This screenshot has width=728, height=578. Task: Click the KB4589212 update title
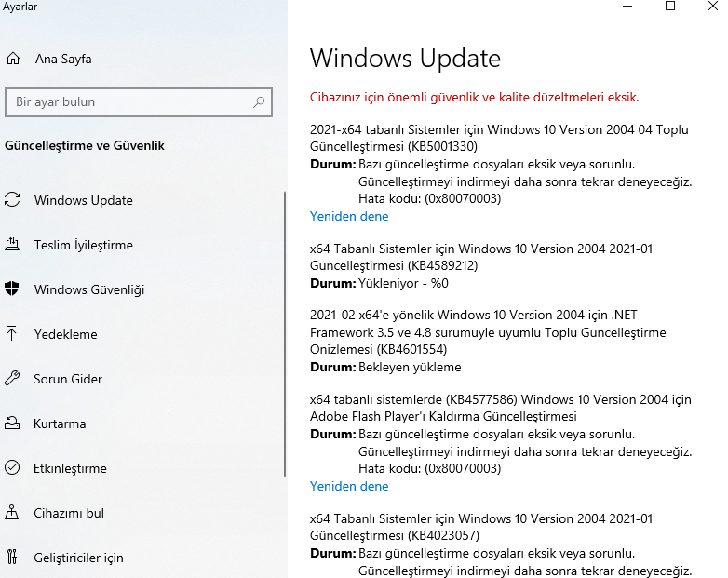(x=481, y=257)
